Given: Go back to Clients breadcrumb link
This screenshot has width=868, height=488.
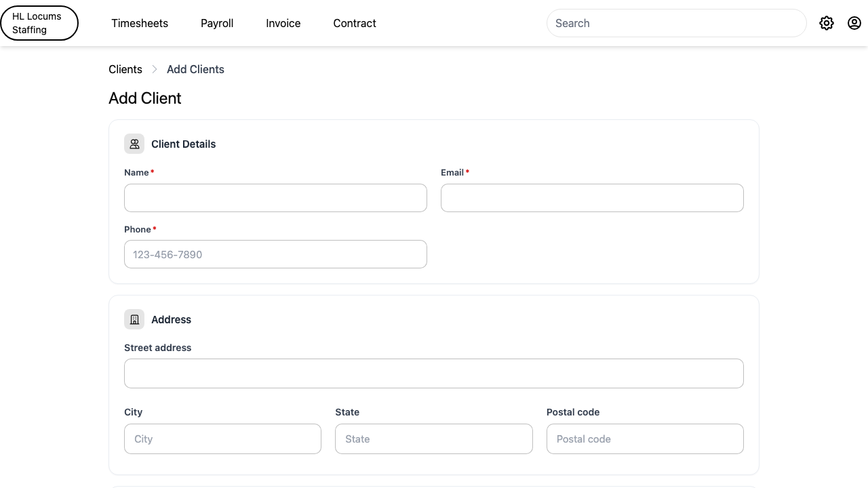Looking at the screenshot, I should (x=125, y=69).
